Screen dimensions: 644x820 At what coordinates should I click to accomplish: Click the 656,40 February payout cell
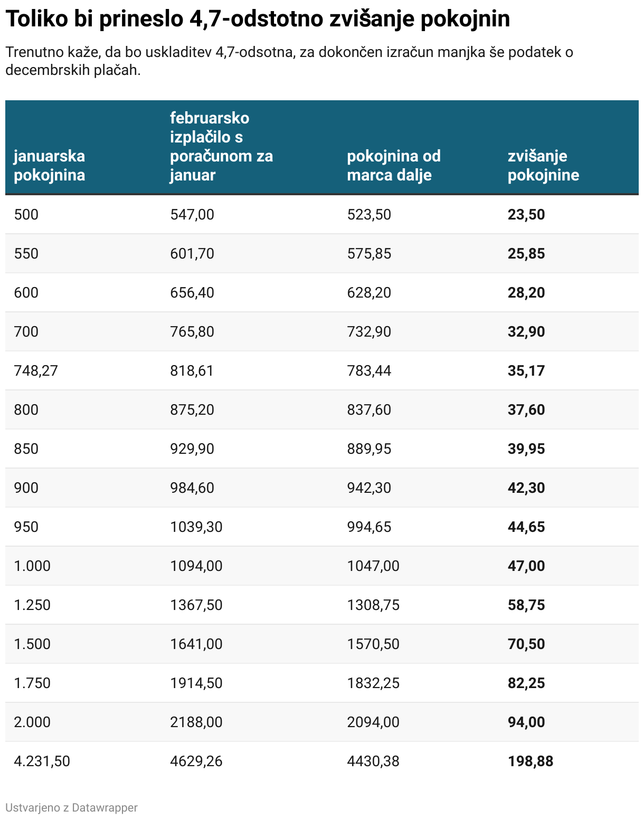coord(192,292)
